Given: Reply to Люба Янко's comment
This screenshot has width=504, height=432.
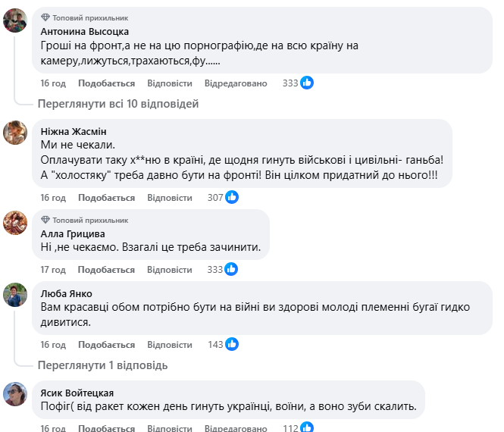Looking at the screenshot, I should (x=170, y=344).
